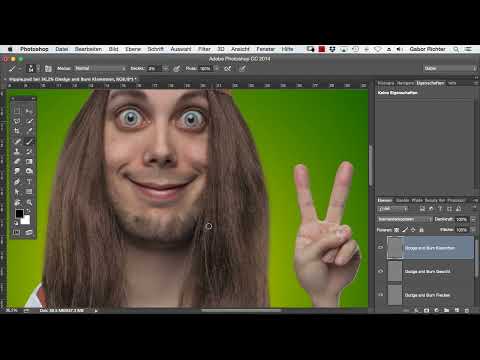Open the Ebene menu
Image resolution: width=480 pixels, height=360 pixels.
(133, 49)
